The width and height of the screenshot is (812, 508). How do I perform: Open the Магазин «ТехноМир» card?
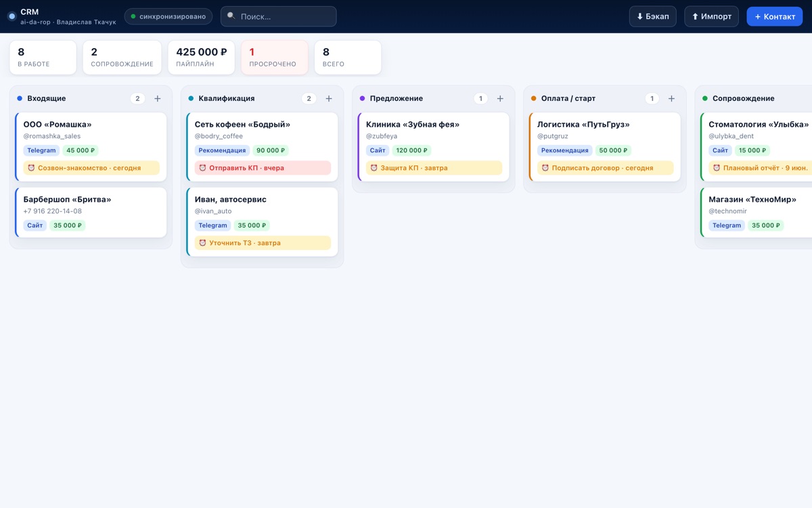click(756, 213)
